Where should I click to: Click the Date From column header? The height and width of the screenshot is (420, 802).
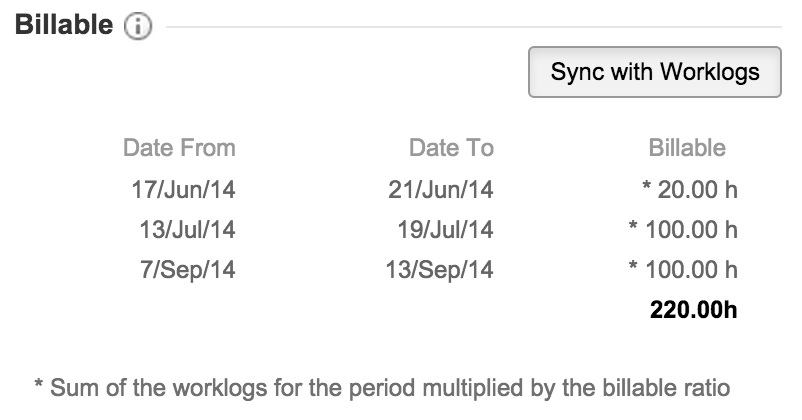pos(179,148)
